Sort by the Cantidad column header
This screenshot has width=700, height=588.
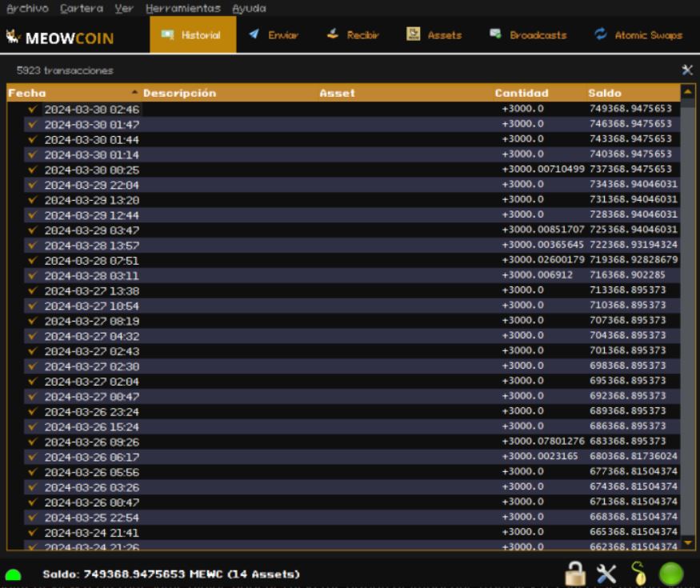pos(522,93)
